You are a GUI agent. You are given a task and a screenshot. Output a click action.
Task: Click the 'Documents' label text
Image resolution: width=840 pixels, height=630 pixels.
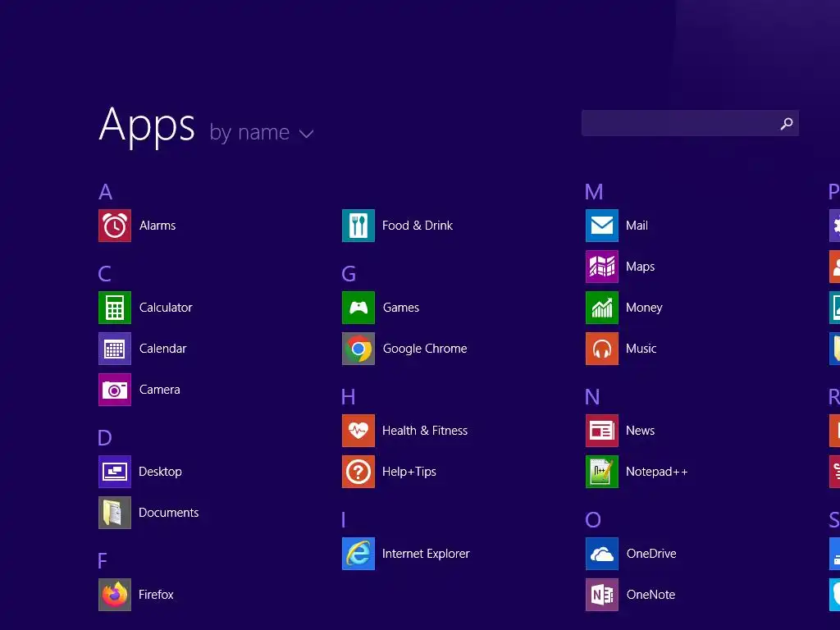click(169, 513)
